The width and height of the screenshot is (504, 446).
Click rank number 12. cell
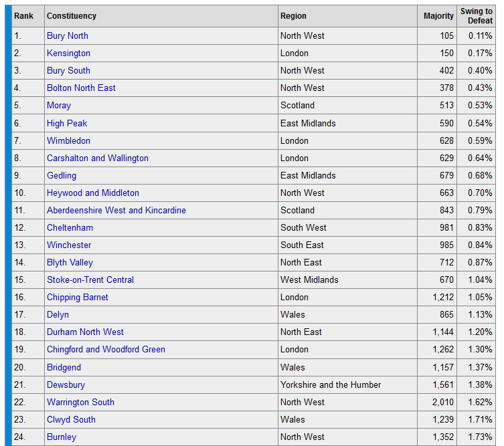coord(20,227)
